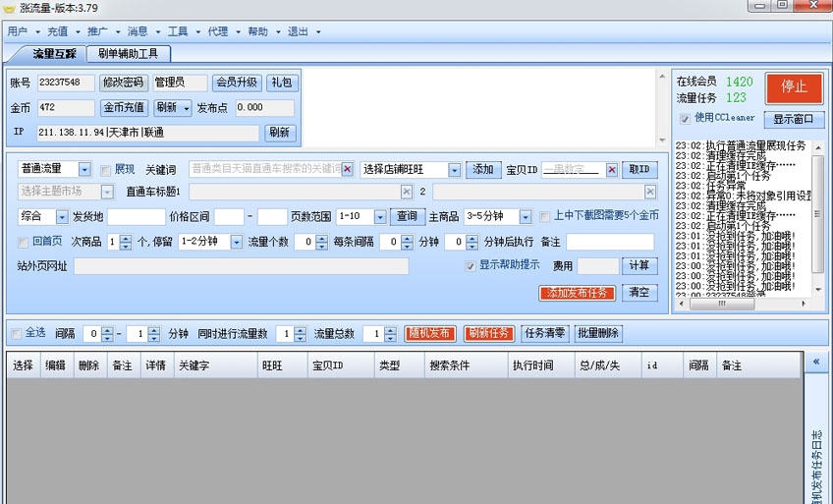Image resolution: width=833 pixels, height=504 pixels.
Task: Clear the 直通车标题1 field X icon
Action: click(407, 192)
